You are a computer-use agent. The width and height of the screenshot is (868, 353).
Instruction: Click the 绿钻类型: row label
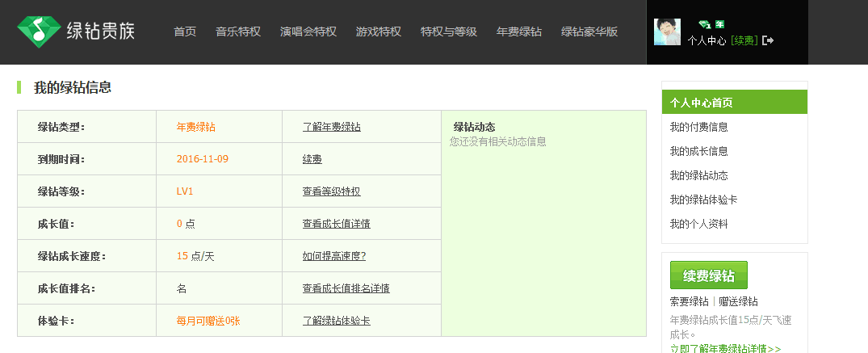[x=61, y=127]
